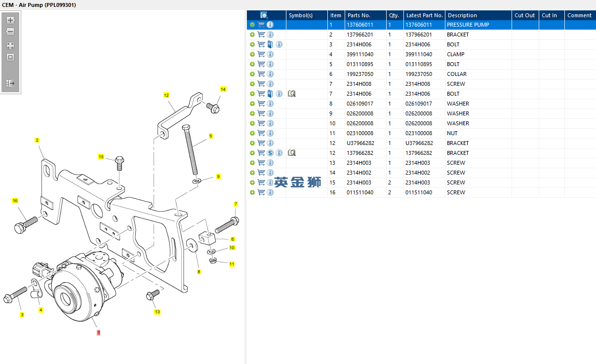Select diagram callout label 12

[x=166, y=95]
